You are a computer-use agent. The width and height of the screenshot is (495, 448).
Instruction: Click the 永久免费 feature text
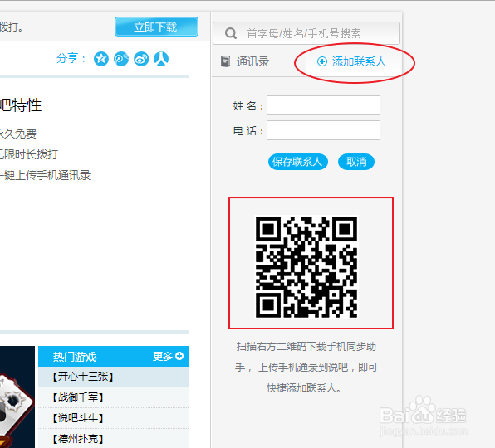(18, 134)
